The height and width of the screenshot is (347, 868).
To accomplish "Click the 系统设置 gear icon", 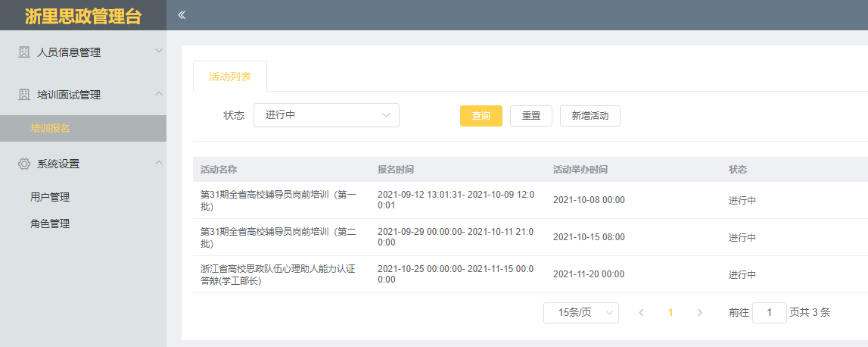I will [x=24, y=164].
